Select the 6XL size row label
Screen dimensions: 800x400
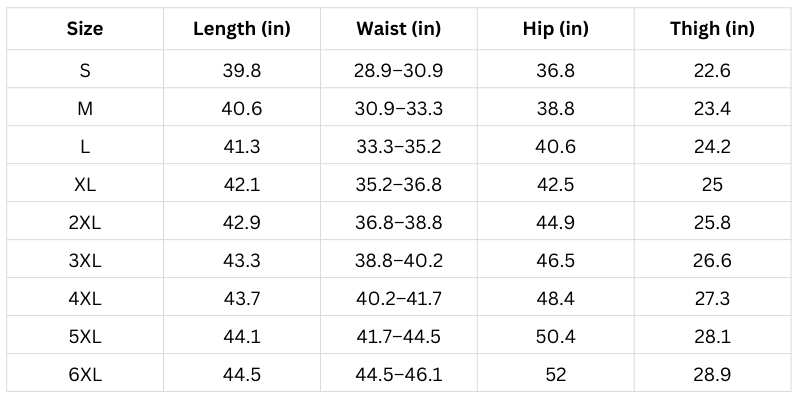[85, 374]
